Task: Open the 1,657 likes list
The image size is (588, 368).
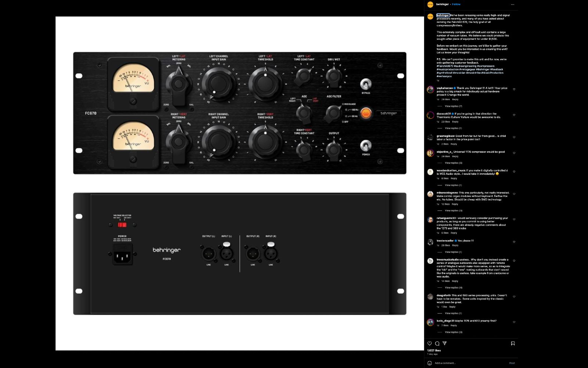Action: coord(434,350)
